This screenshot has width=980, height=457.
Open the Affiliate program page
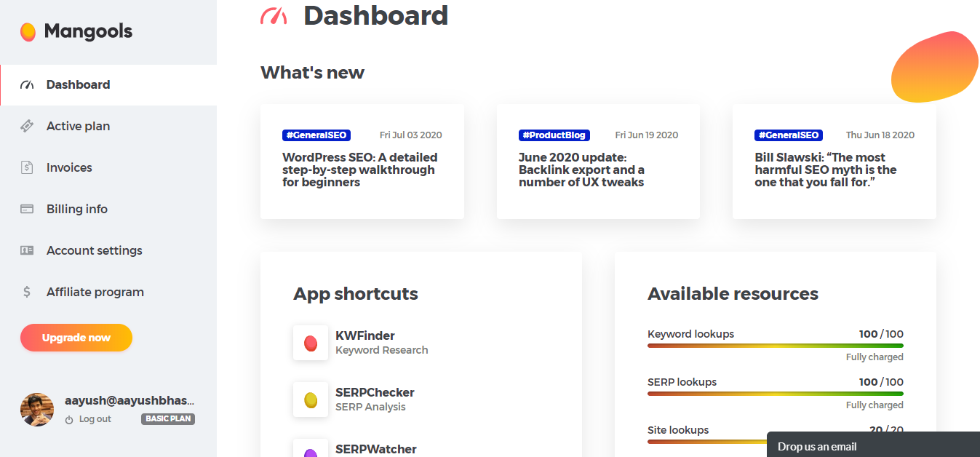pyautogui.click(x=108, y=292)
